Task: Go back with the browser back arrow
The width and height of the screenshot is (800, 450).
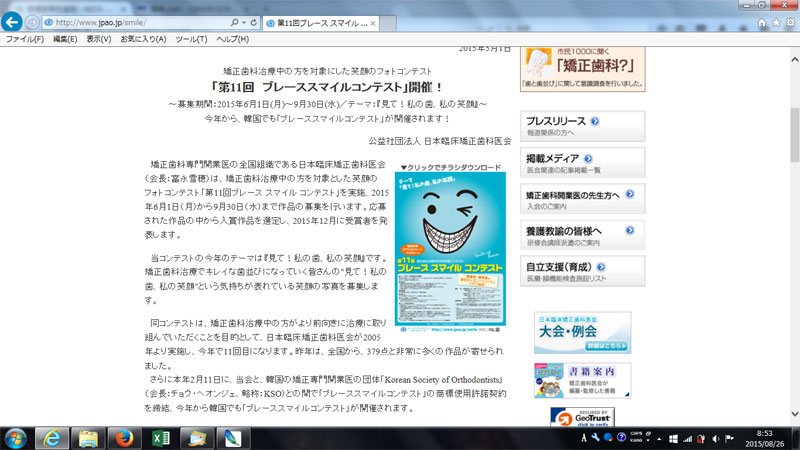Action: coord(12,22)
